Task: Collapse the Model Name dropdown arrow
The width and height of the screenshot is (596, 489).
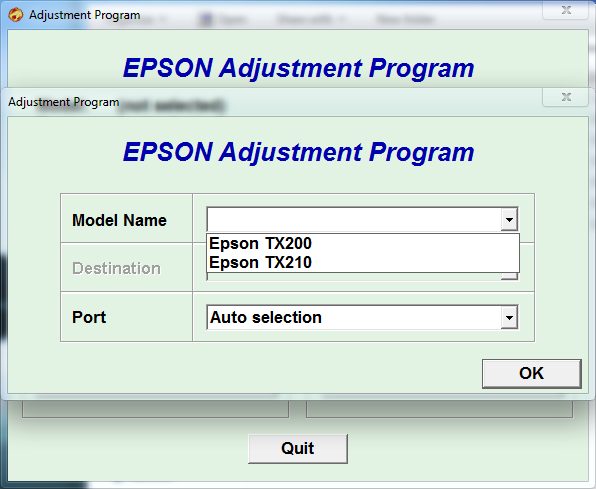Action: [509, 219]
